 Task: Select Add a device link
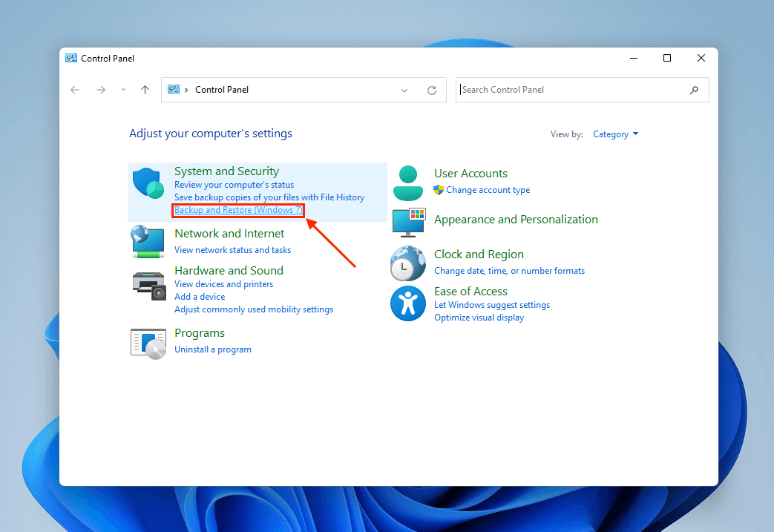click(200, 297)
